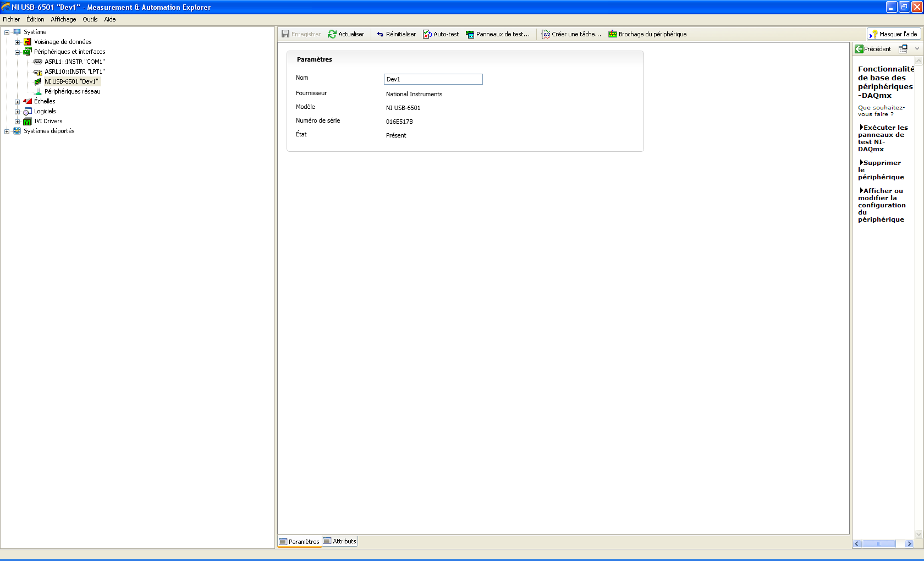Click help panel scroll down arrow
Screen dimensions: 924x561
click(919, 534)
